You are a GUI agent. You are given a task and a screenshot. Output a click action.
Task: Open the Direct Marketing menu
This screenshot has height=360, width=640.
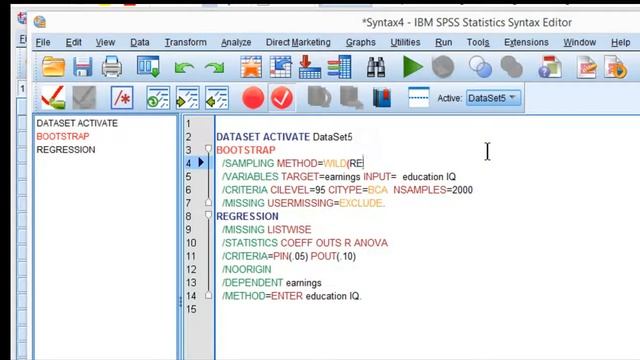point(298,42)
